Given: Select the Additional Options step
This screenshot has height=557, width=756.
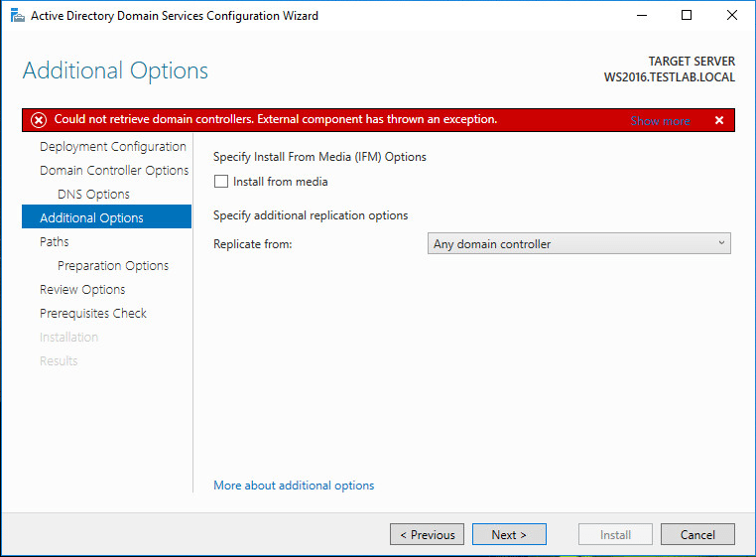Looking at the screenshot, I should pos(91,218).
